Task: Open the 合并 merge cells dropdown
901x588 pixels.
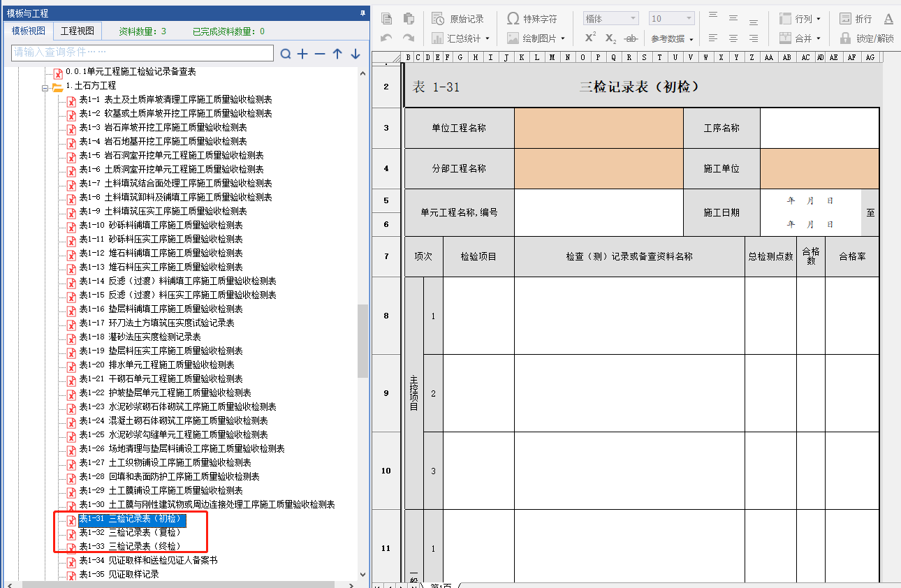Action: tap(800, 38)
